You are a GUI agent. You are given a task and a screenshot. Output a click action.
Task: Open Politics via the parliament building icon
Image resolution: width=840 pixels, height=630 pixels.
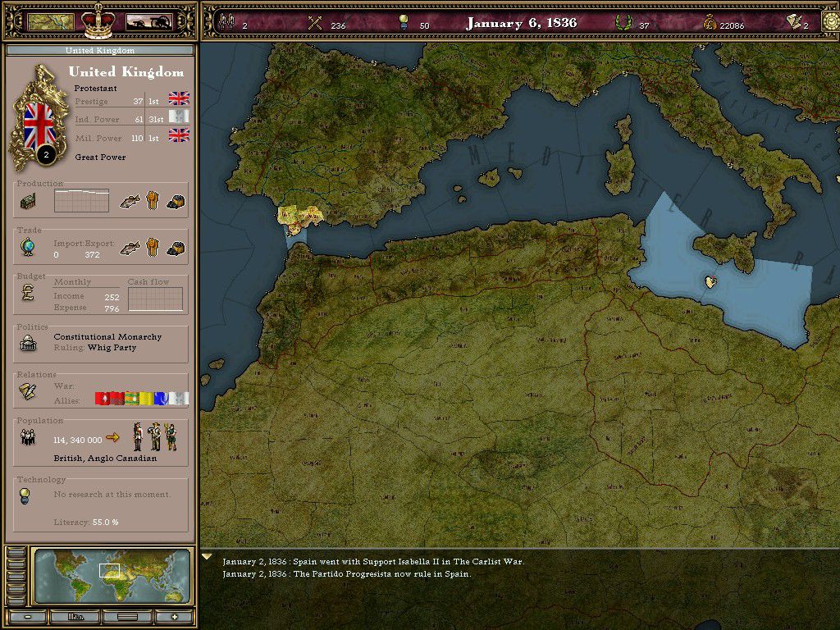pyautogui.click(x=28, y=342)
